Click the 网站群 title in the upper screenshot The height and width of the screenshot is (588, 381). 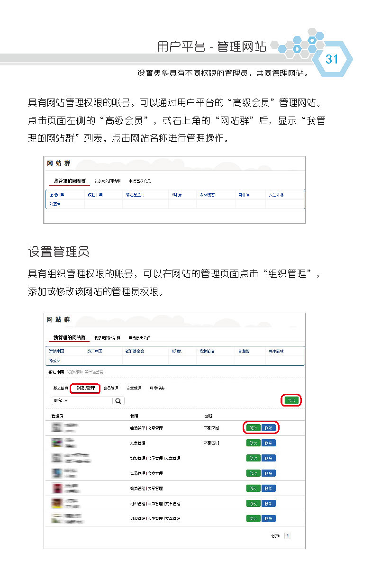(58, 163)
